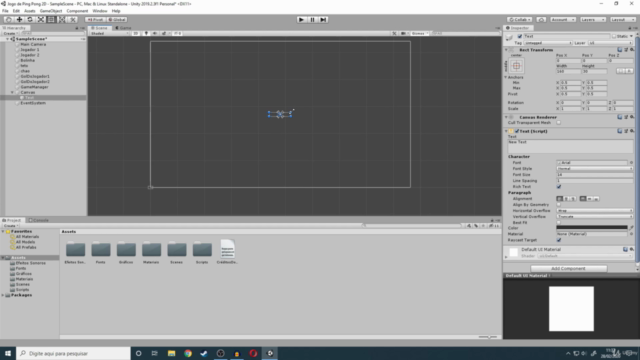The width and height of the screenshot is (640, 360).
Task: Collapse the SampleScene root in Hierarchy
Action: point(7,39)
